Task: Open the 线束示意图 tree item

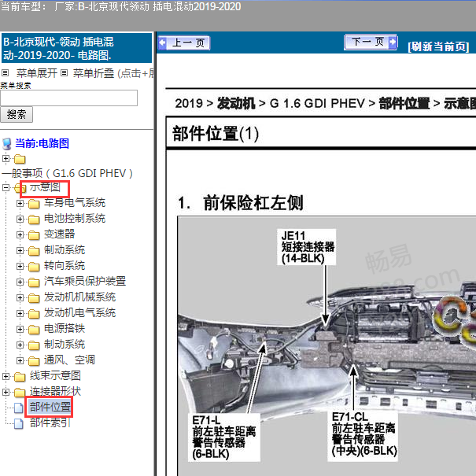Action: tap(55, 376)
